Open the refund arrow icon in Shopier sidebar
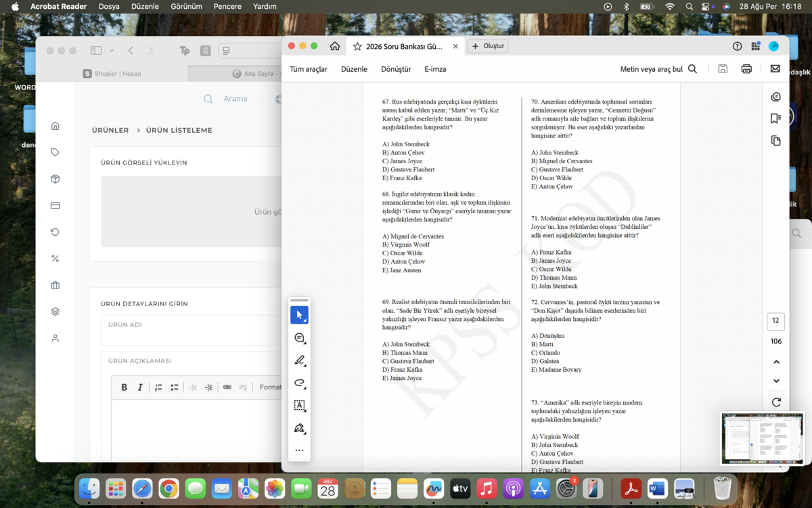The width and height of the screenshot is (812, 508). (55, 232)
